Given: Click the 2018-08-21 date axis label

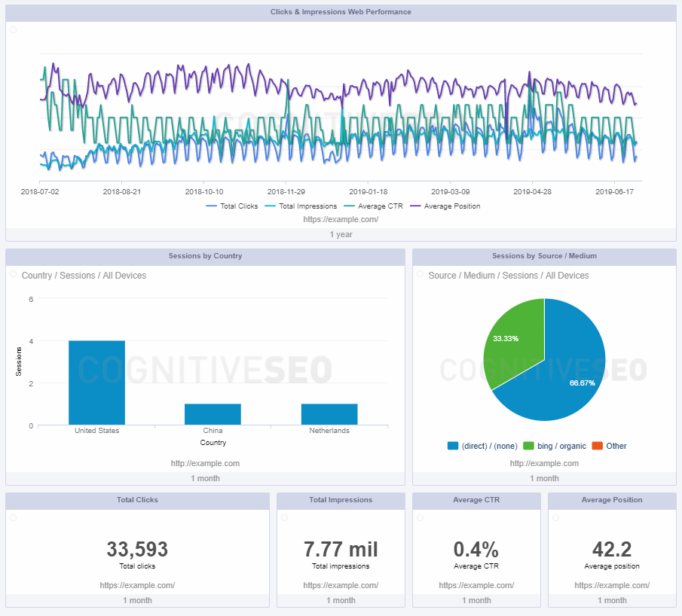Looking at the screenshot, I should click(x=122, y=192).
